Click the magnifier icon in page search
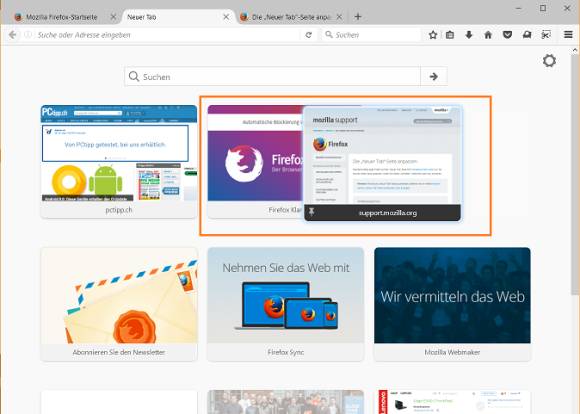This screenshot has width=580, height=414. pos(134,77)
